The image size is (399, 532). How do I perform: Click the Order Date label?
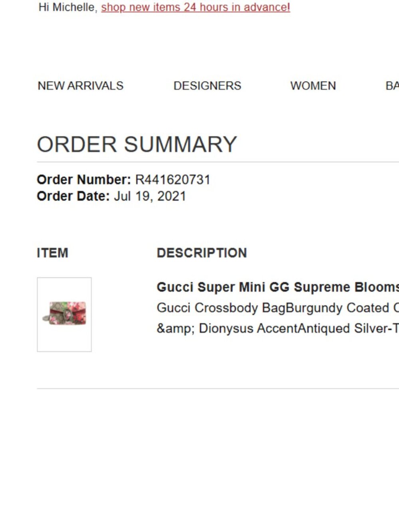(x=73, y=196)
